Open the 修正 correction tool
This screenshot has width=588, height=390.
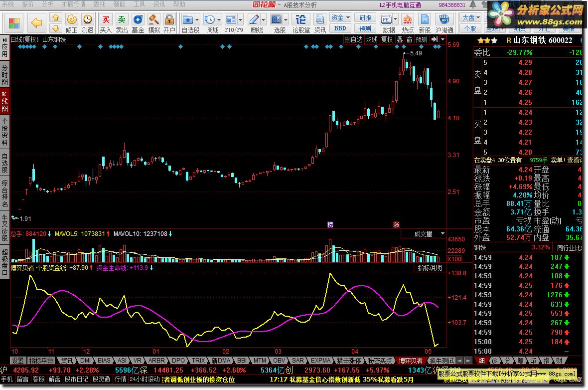tap(71, 23)
